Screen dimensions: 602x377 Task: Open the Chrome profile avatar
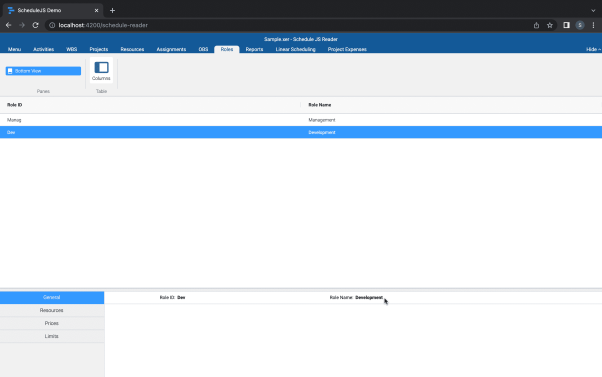580,25
